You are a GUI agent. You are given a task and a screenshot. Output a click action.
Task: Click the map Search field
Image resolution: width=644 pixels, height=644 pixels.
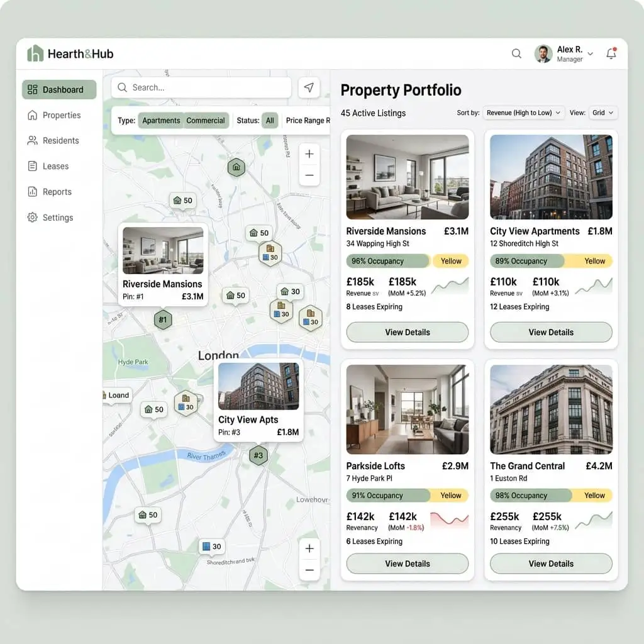pos(201,87)
